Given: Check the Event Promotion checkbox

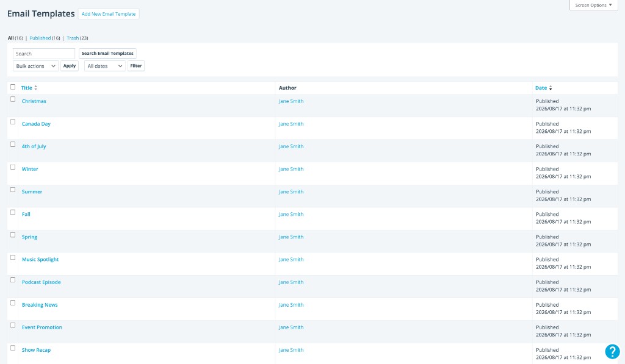Looking at the screenshot, I should 13,326.
